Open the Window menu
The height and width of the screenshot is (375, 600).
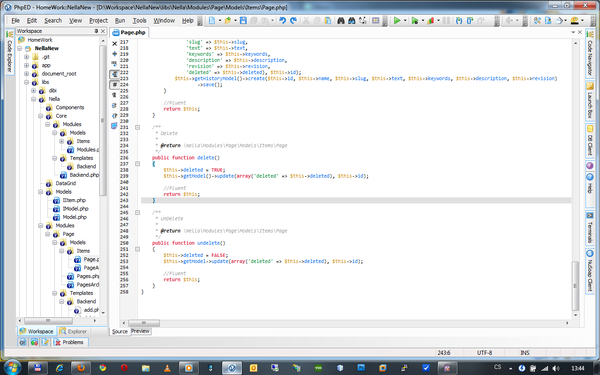[x=164, y=21]
